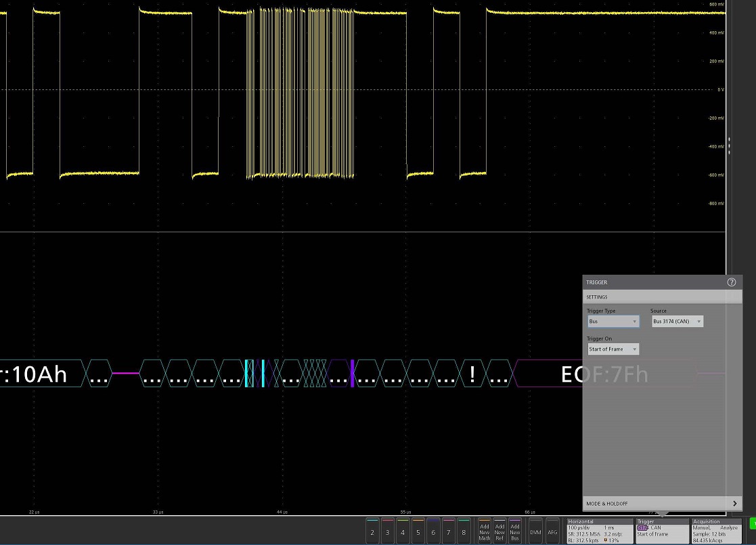Enable channel 2 button
This screenshot has width=756, height=545.
click(x=372, y=531)
